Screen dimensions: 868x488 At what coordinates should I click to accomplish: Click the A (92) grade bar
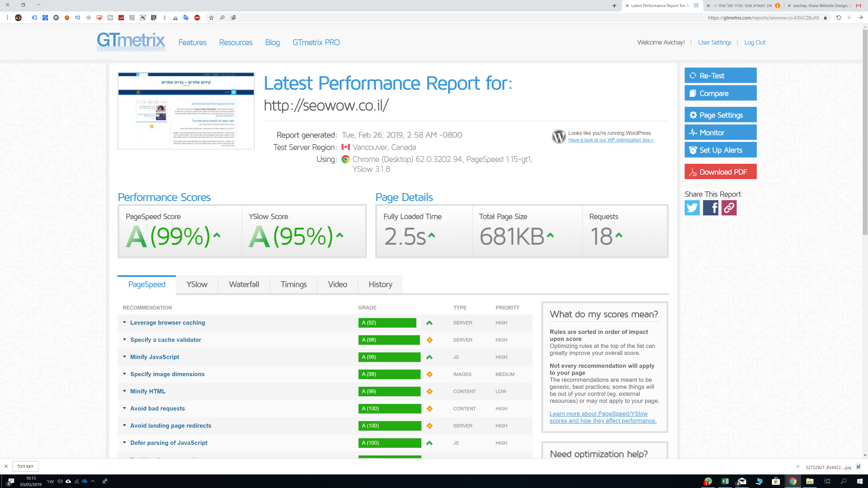pos(389,323)
